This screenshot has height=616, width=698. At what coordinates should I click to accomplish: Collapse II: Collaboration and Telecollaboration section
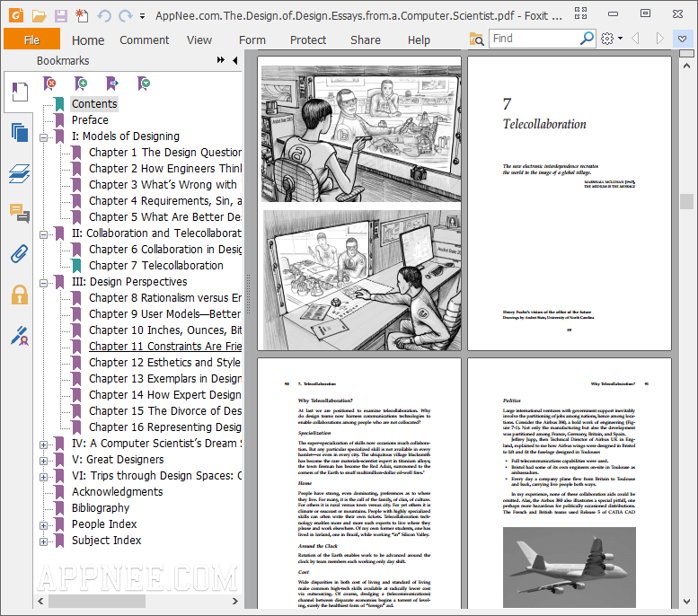coord(44,234)
